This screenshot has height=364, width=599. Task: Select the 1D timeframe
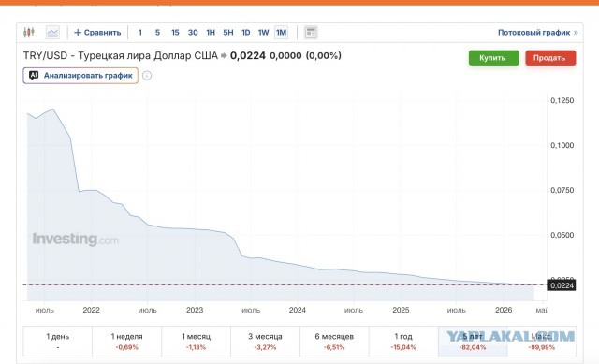coord(245,33)
